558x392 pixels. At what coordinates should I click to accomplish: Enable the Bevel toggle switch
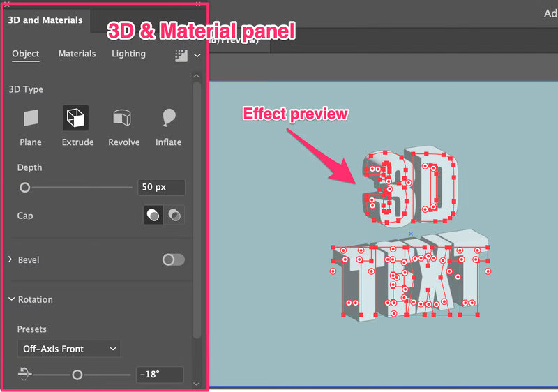[173, 259]
